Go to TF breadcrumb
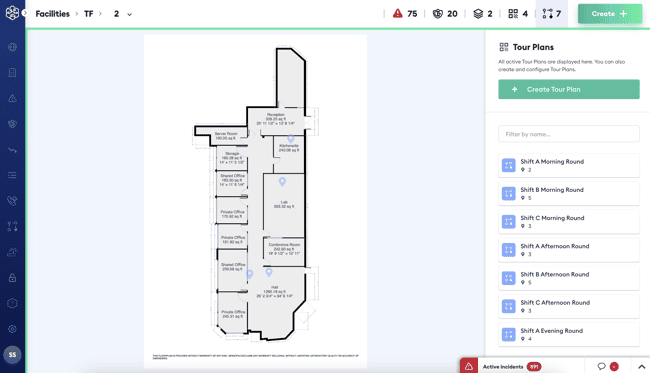Screen dimensions: 650x373 89,14
